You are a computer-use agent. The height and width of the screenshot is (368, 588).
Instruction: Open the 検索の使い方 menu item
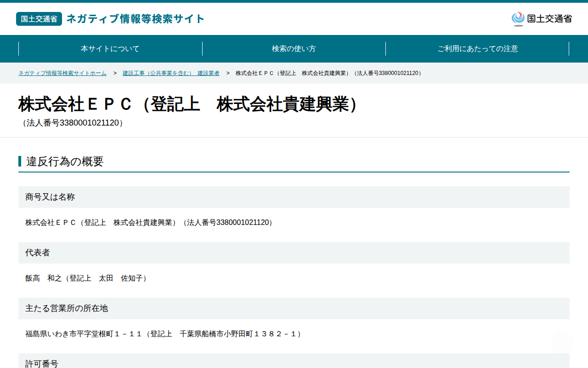pos(294,49)
